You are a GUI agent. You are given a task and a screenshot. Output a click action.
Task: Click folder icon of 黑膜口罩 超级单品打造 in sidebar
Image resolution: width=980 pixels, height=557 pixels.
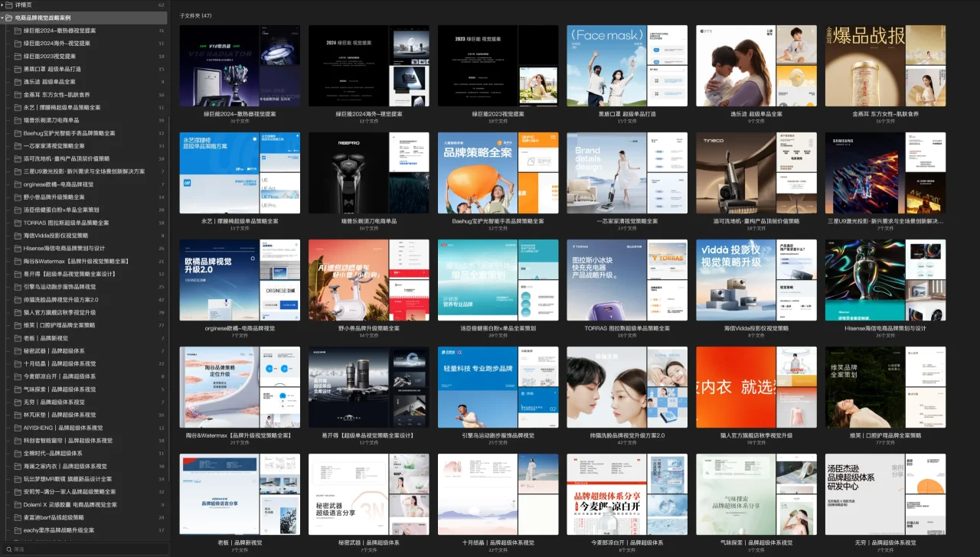coord(18,69)
